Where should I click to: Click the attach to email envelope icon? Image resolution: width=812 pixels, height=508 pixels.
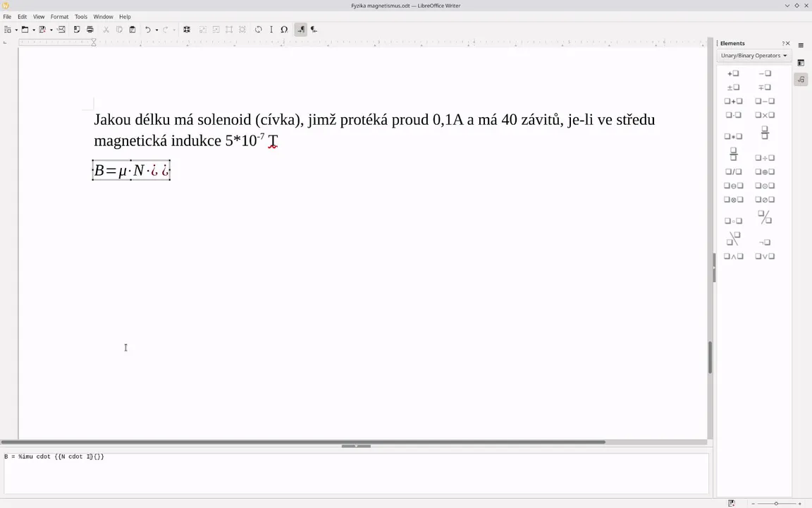[x=61, y=30]
